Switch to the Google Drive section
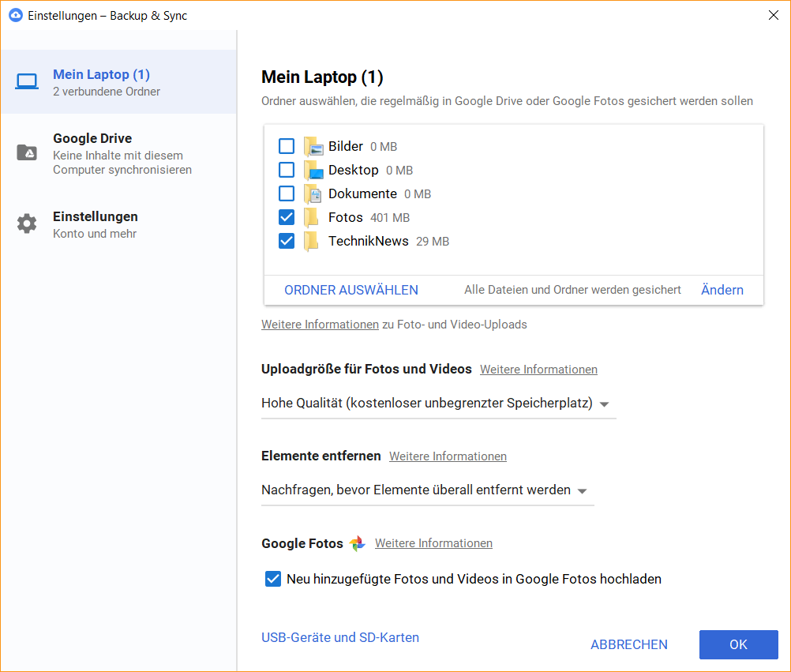This screenshot has width=791, height=672. pyautogui.click(x=118, y=153)
